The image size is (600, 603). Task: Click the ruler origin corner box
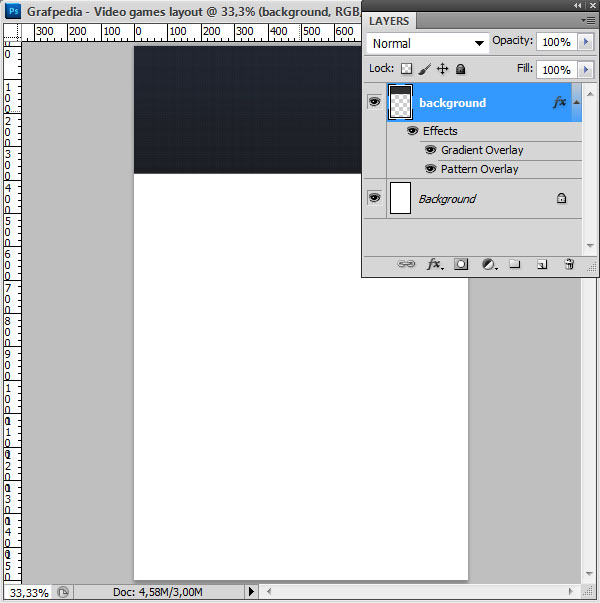click(12, 32)
